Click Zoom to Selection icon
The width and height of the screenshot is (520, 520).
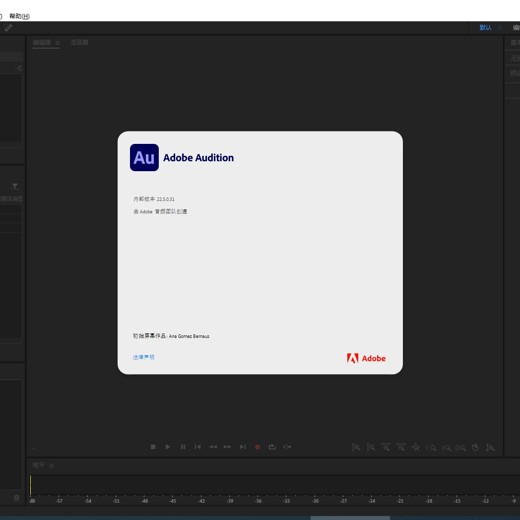(x=461, y=448)
